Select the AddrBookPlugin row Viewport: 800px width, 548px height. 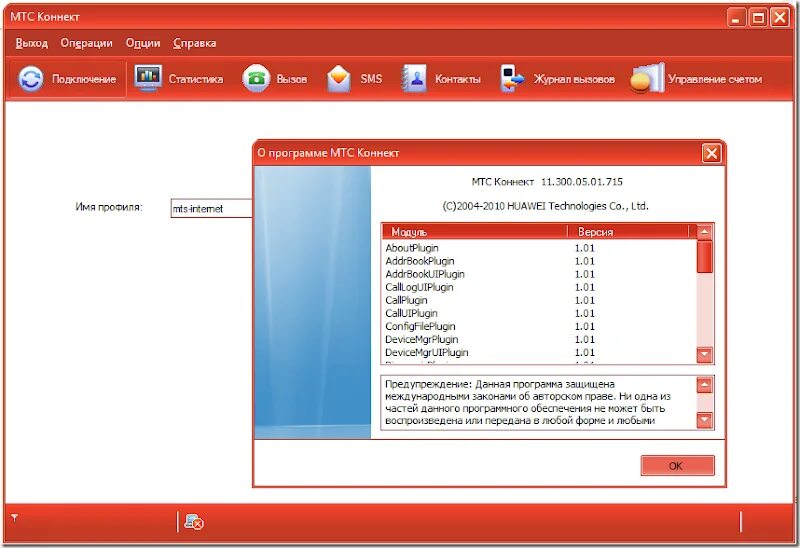[x=539, y=261]
